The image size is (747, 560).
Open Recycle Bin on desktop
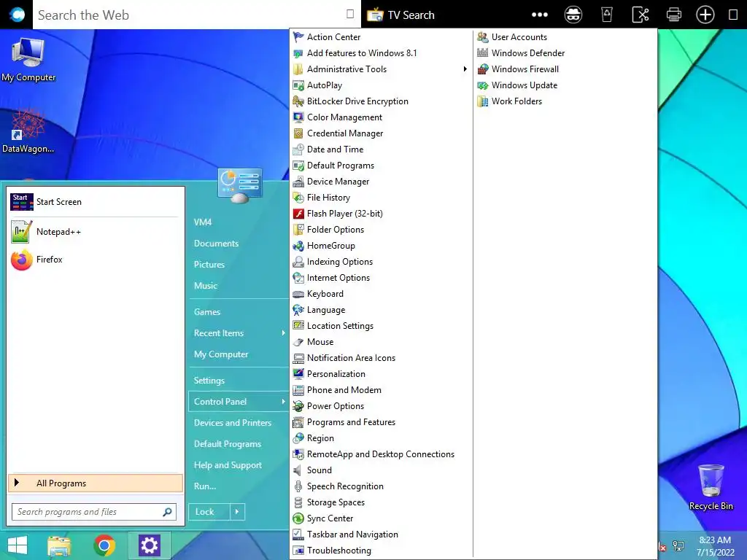711,487
